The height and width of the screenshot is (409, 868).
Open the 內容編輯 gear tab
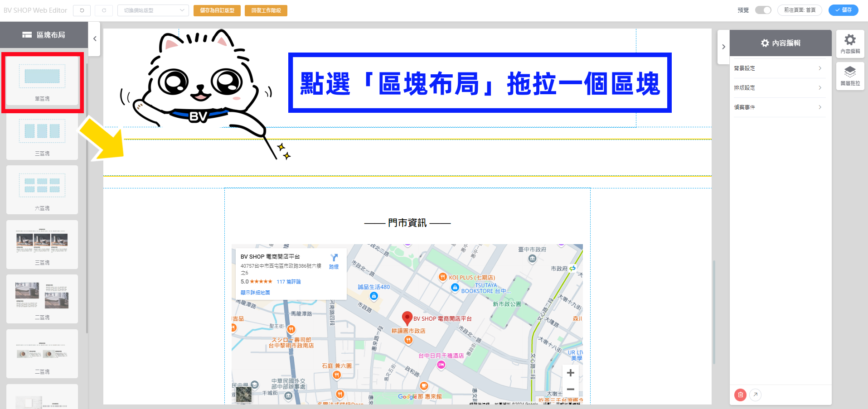click(850, 44)
